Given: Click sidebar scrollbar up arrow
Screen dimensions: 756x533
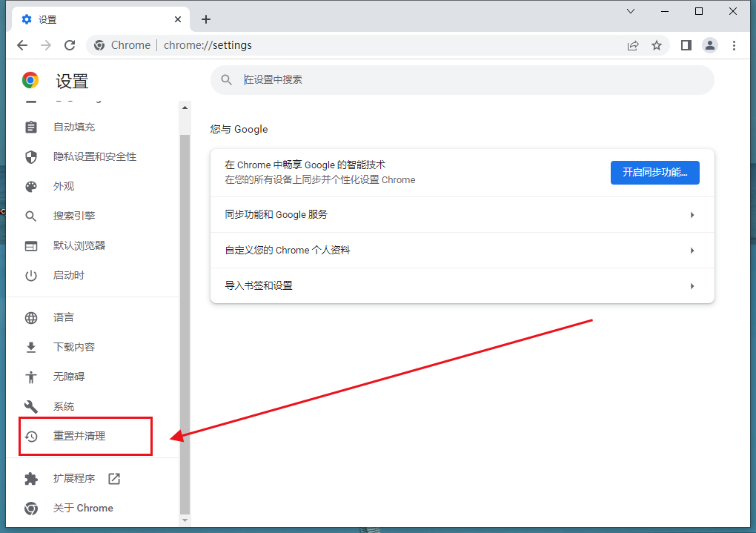Looking at the screenshot, I should pyautogui.click(x=185, y=107).
